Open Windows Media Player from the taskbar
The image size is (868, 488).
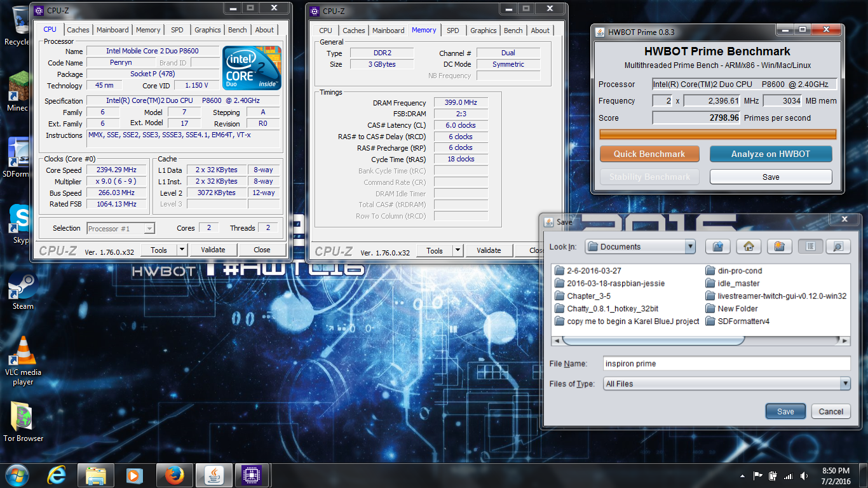point(133,475)
